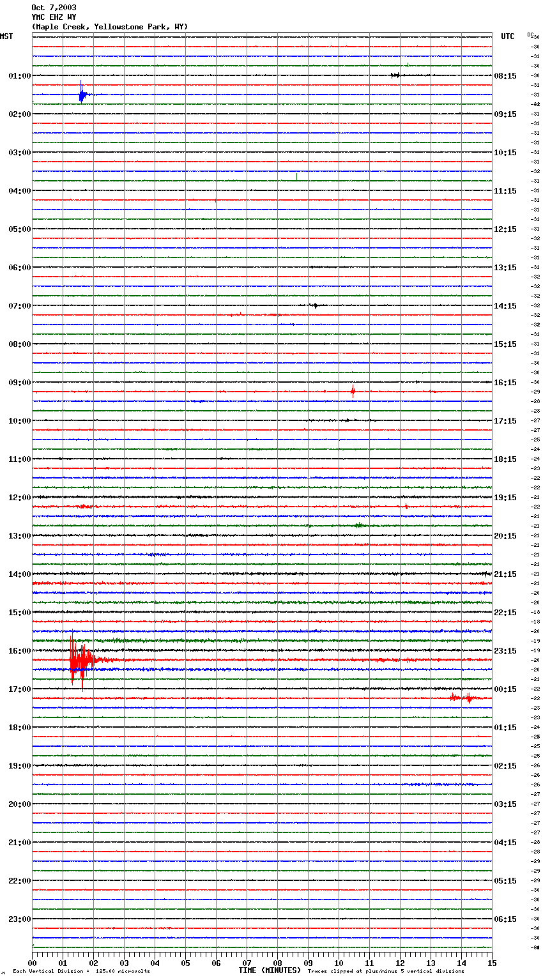Click the '00:15' UTC time label
543x980 pixels.
tap(505, 689)
